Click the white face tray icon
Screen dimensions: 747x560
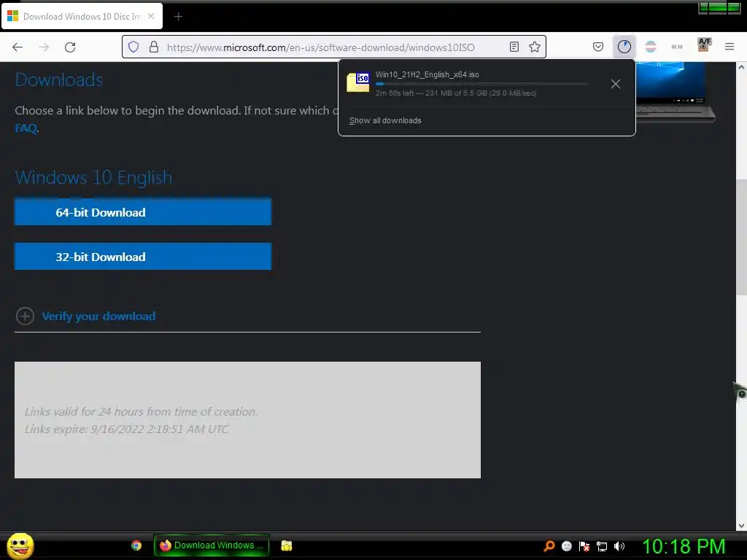[566, 546]
